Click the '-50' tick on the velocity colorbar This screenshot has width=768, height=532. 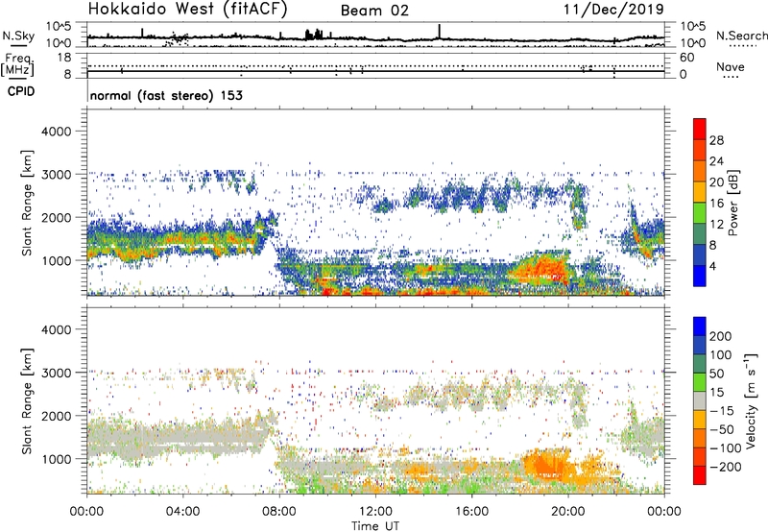click(x=723, y=429)
